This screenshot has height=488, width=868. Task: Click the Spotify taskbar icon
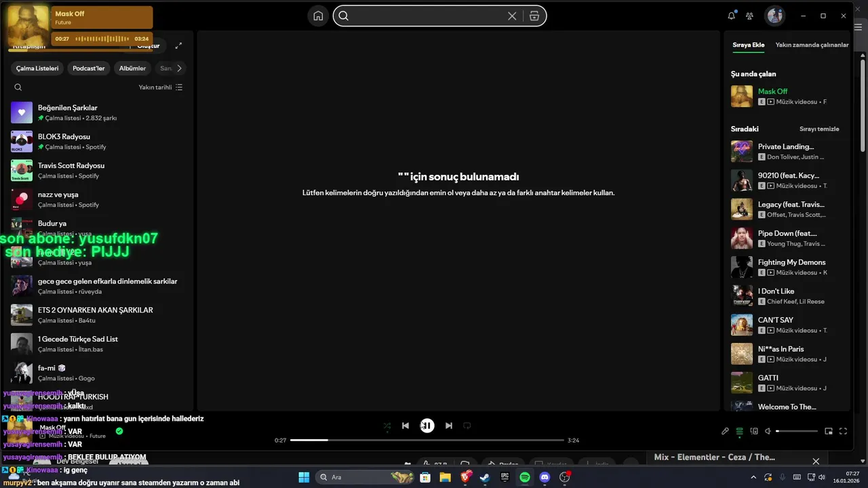[525, 477]
